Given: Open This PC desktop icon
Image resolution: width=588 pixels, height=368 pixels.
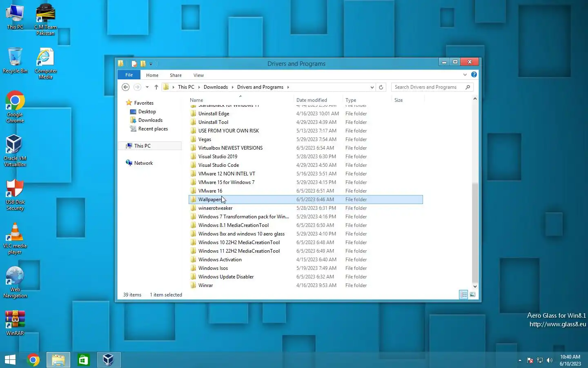Looking at the screenshot, I should click(x=15, y=17).
